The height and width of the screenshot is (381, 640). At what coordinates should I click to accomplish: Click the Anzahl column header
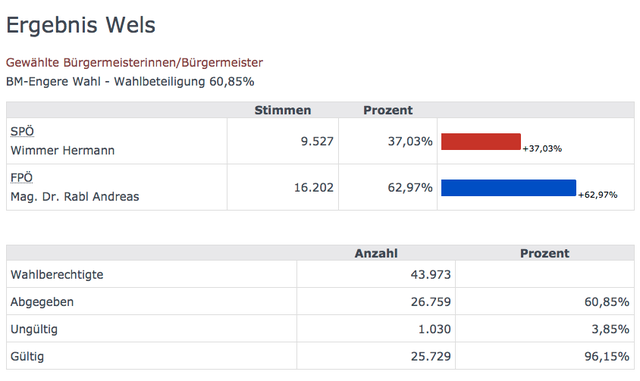(376, 253)
